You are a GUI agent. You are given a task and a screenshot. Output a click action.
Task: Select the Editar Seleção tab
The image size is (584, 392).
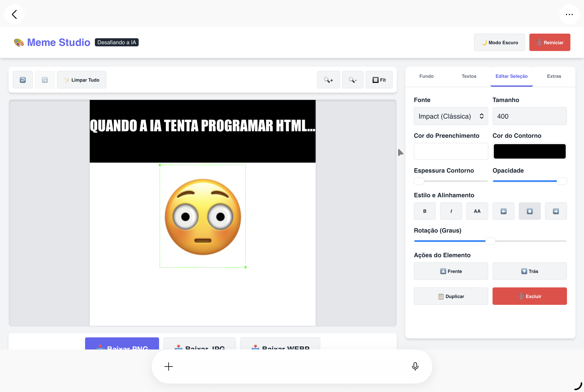(511, 76)
